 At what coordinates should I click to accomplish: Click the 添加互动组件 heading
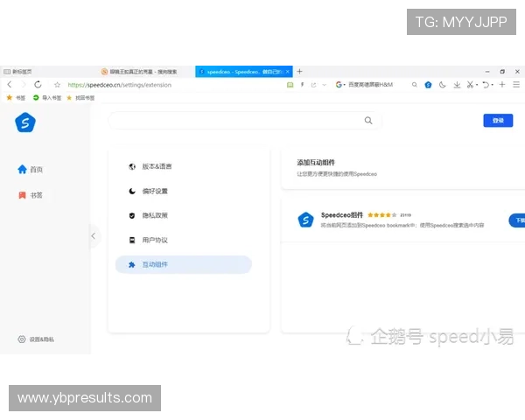point(316,163)
